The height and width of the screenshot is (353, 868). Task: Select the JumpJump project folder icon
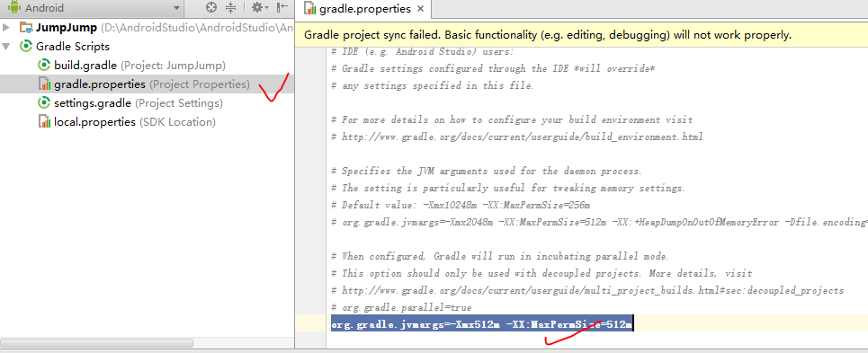[x=26, y=28]
